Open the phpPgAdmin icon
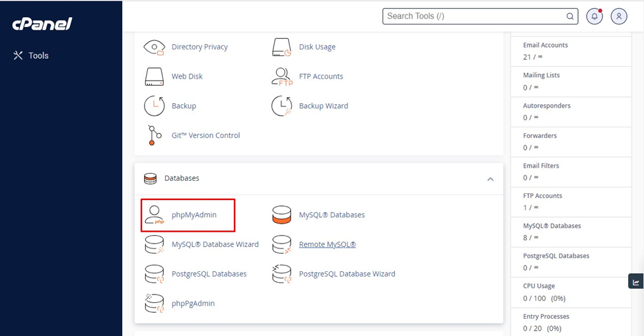Screen dimensions: 644x336 tap(154, 304)
